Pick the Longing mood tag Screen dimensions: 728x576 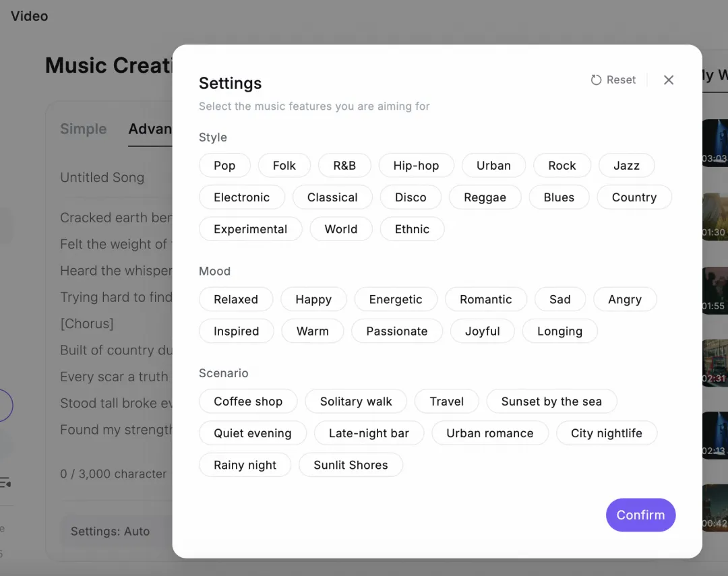[x=560, y=331]
